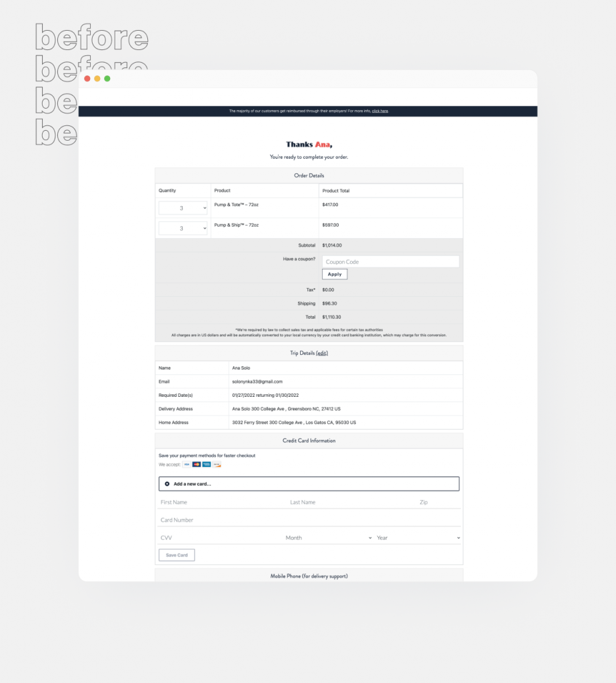This screenshot has width=616, height=683.
Task: Click the Mastercard icon
Action: [197, 464]
